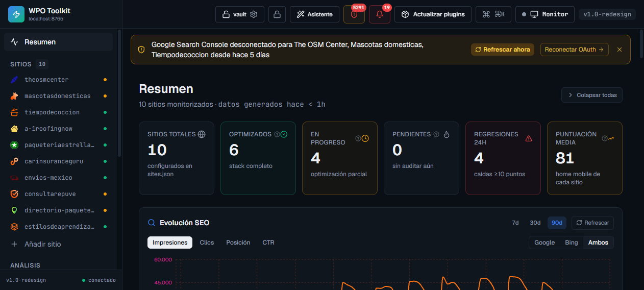The height and width of the screenshot is (290, 644).
Task: Select Resumen in the sidebar
Action: (x=58, y=42)
